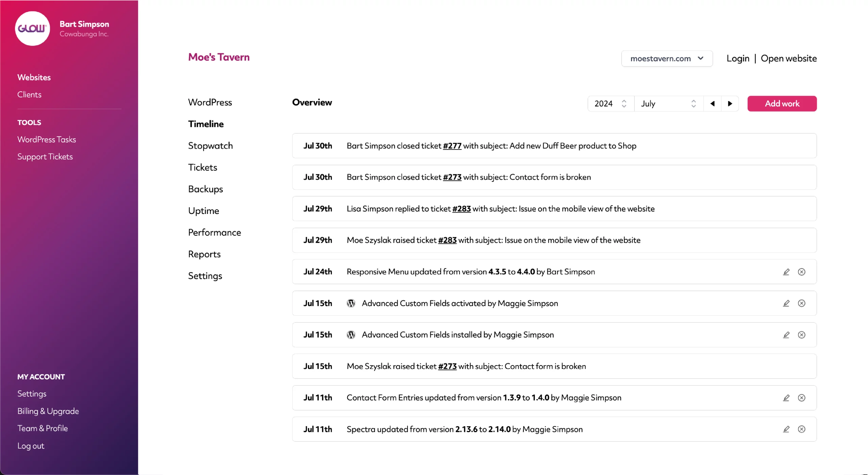
Task: Log out of the account
Action: (31, 446)
